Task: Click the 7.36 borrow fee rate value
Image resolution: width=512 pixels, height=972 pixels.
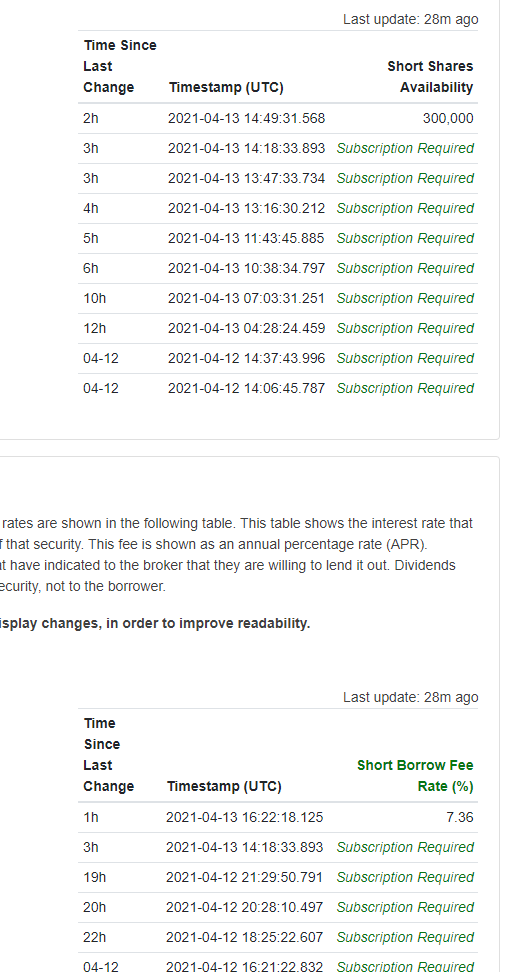Action: pos(459,817)
